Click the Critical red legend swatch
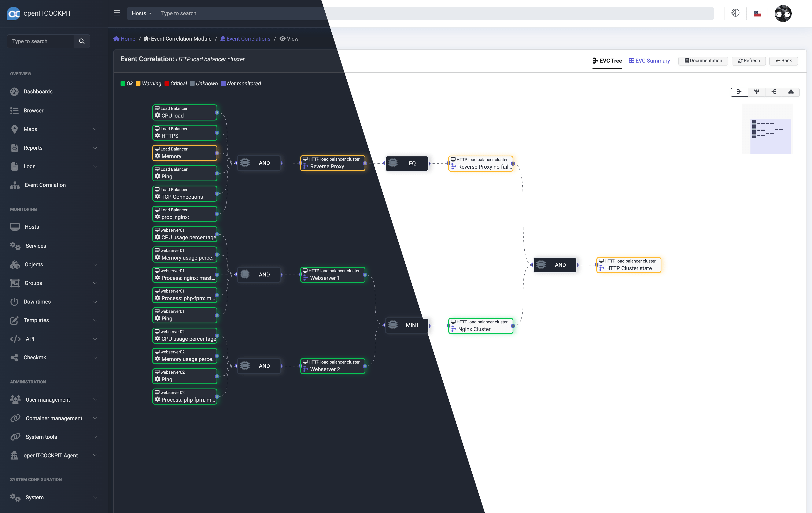812x513 pixels. point(167,83)
